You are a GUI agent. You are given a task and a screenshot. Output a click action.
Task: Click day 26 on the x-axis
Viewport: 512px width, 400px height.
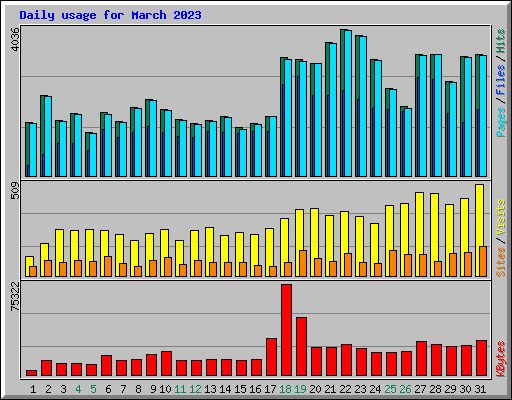[x=405, y=389]
